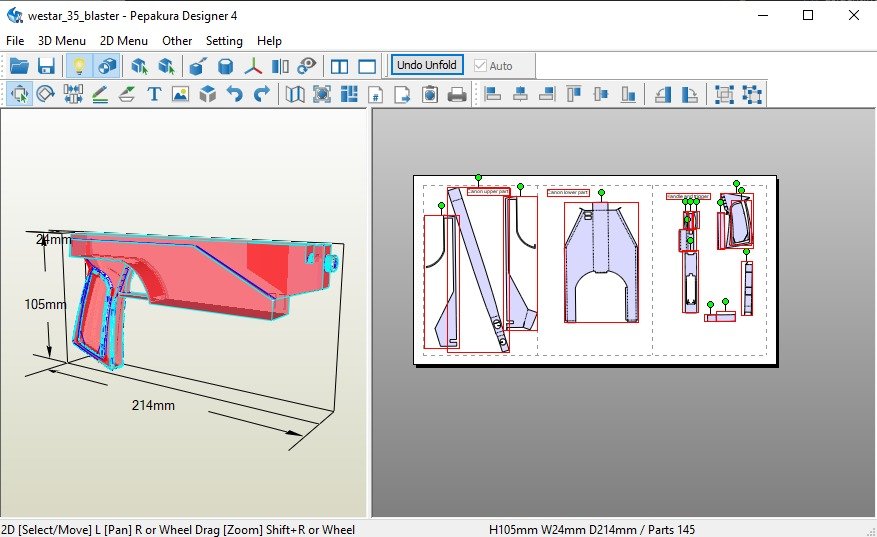Click the unfolded map sheet icon
This screenshot has height=537, width=877.
(295, 93)
